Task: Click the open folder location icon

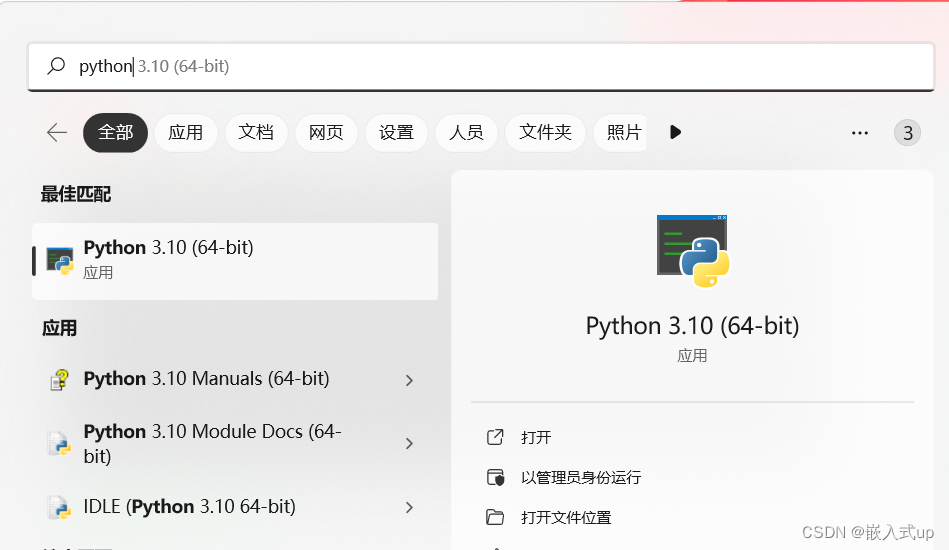Action: (495, 517)
